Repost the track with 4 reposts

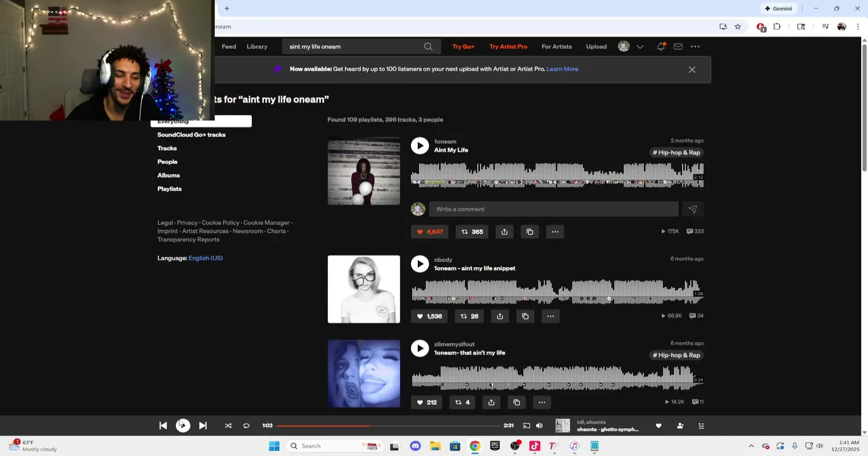tap(462, 402)
